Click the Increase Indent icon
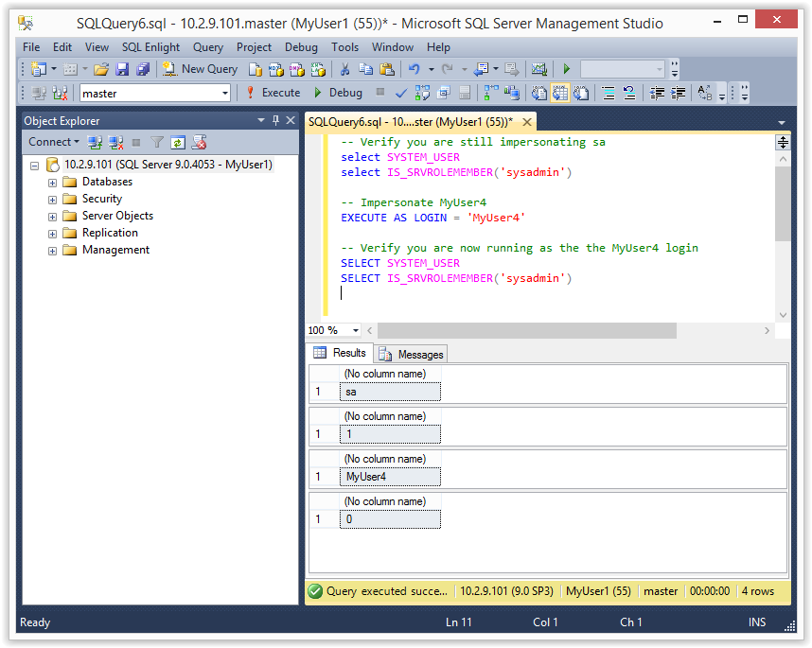This screenshot has height=648, width=812. [678, 93]
